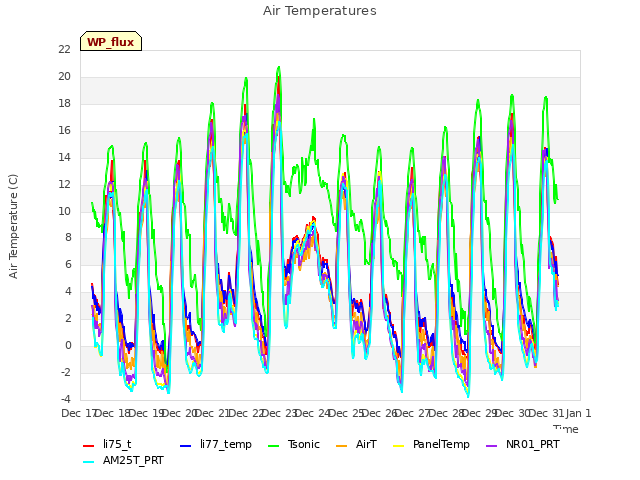Click the orange AirT legend swatch
Viewport: 640px width, 480px height.
[342, 445]
